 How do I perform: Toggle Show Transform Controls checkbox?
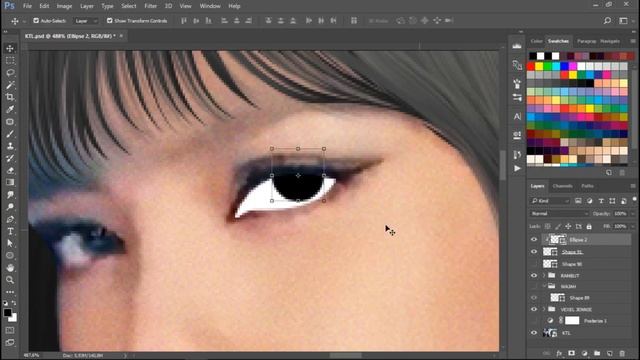coord(109,20)
